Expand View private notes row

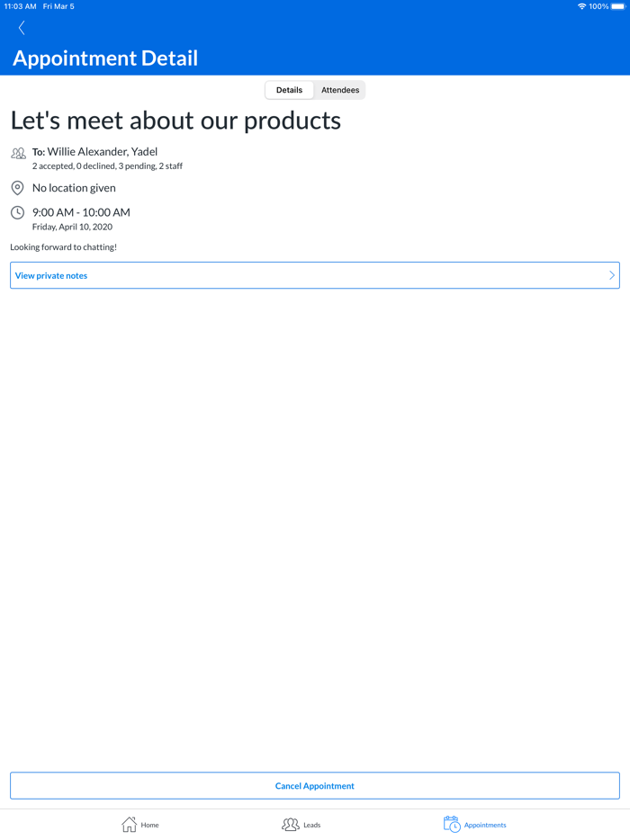314,275
